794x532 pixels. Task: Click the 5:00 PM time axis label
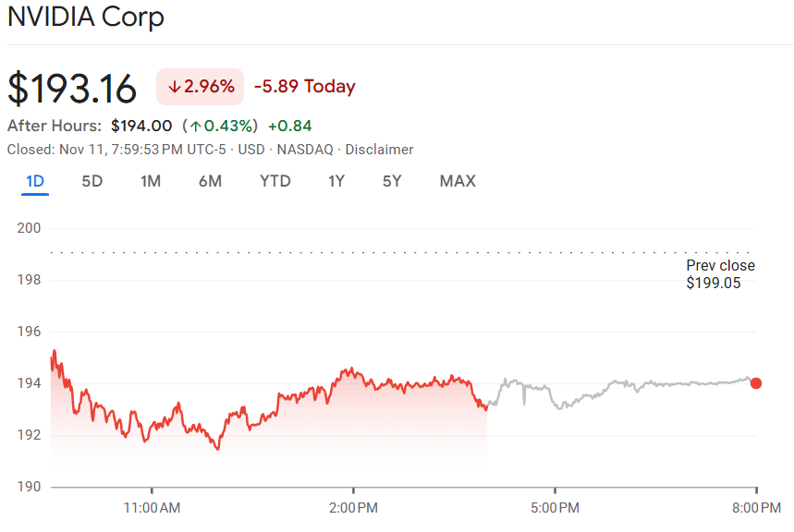click(x=555, y=507)
